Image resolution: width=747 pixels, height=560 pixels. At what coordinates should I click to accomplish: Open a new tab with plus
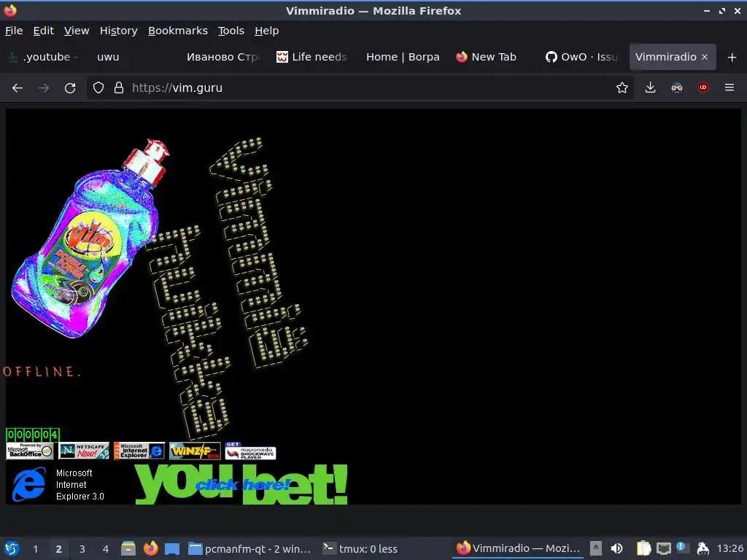pos(732,57)
